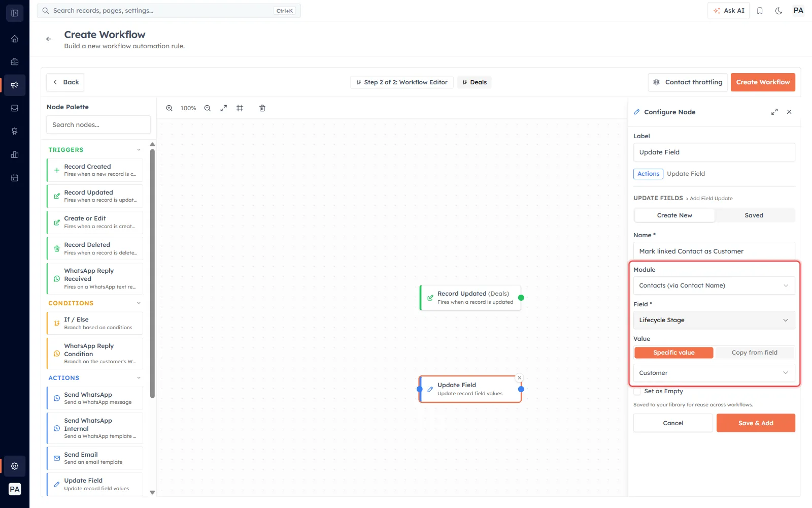Click the Label input field
Viewport: 812px width, 508px height.
[x=714, y=152]
